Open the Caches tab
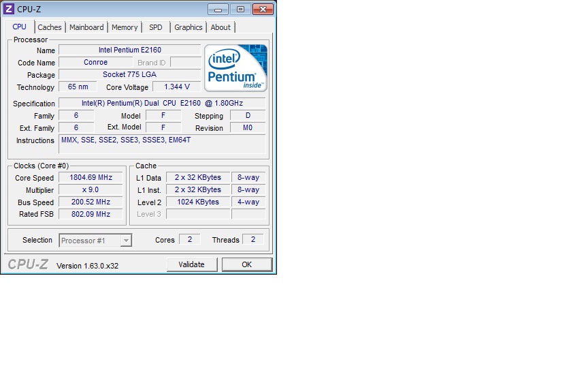The width and height of the screenshot is (588, 368). tap(50, 27)
